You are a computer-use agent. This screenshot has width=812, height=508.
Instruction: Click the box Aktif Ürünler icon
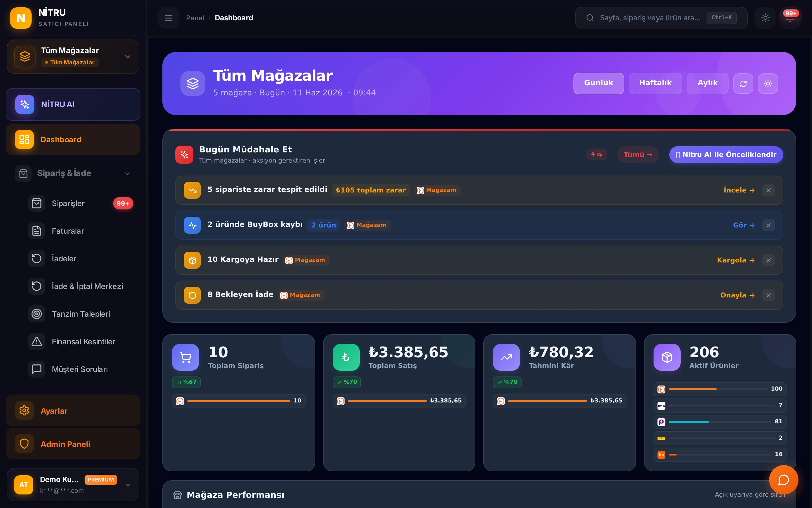(667, 357)
